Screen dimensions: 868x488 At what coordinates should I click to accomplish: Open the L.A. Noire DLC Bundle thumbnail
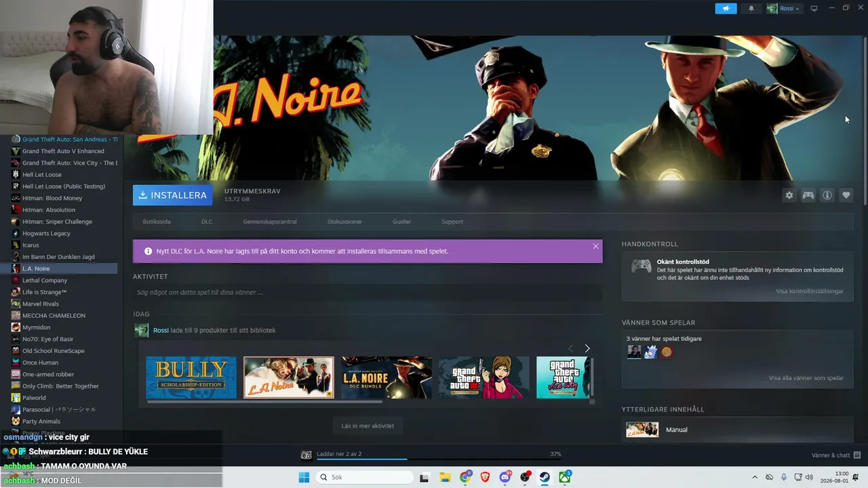(x=387, y=378)
